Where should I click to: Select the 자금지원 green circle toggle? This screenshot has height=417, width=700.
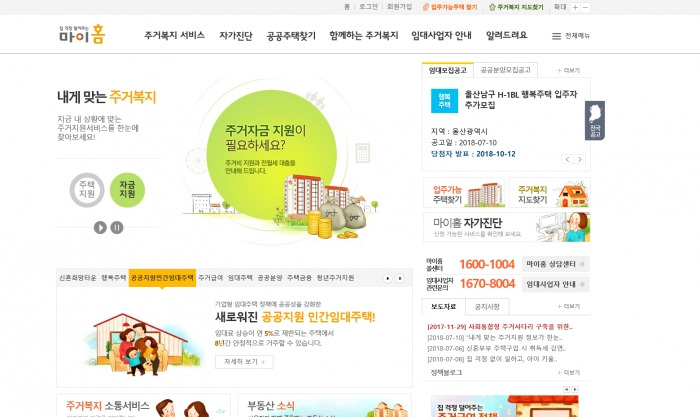point(127,190)
